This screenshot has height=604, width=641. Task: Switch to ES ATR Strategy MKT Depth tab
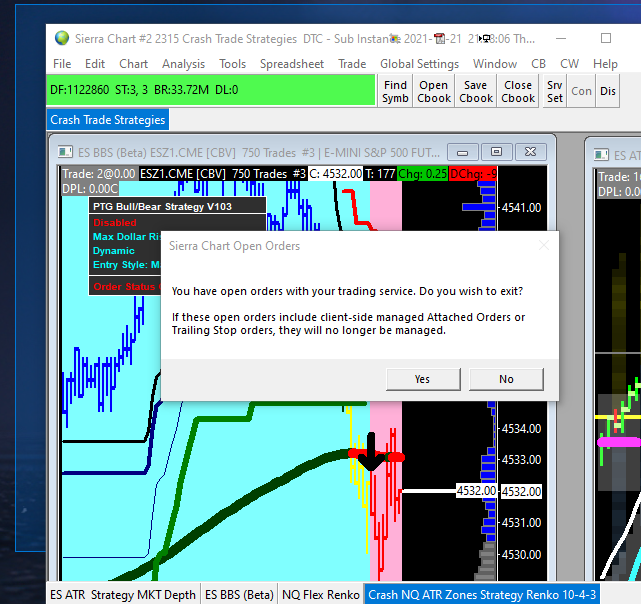[123, 594]
